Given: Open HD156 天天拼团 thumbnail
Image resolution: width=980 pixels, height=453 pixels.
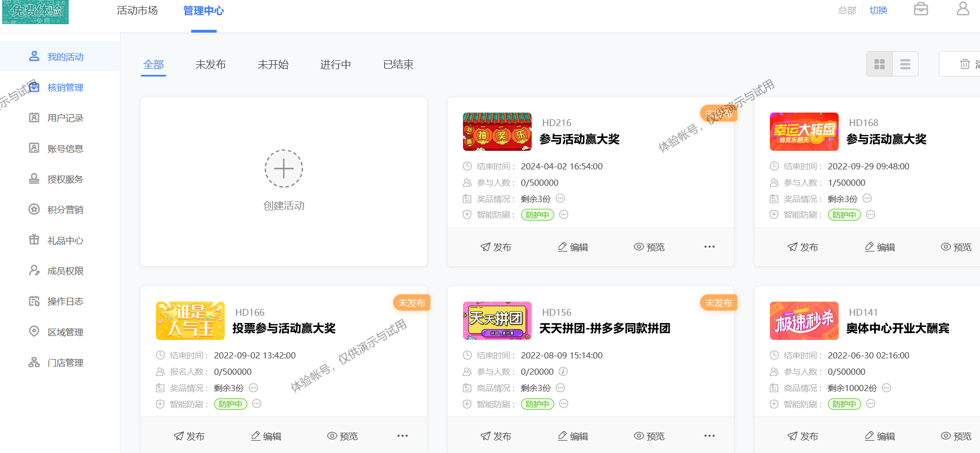Looking at the screenshot, I should [x=497, y=321].
